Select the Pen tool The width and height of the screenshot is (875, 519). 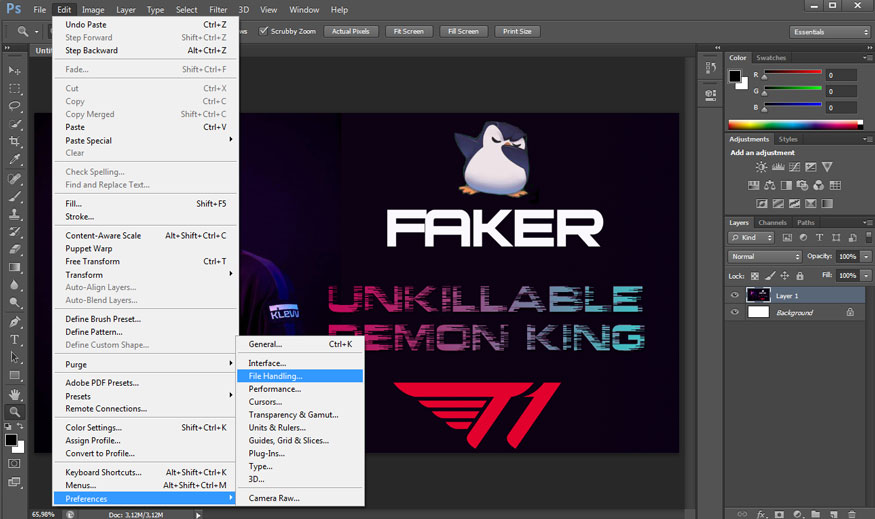click(x=15, y=322)
